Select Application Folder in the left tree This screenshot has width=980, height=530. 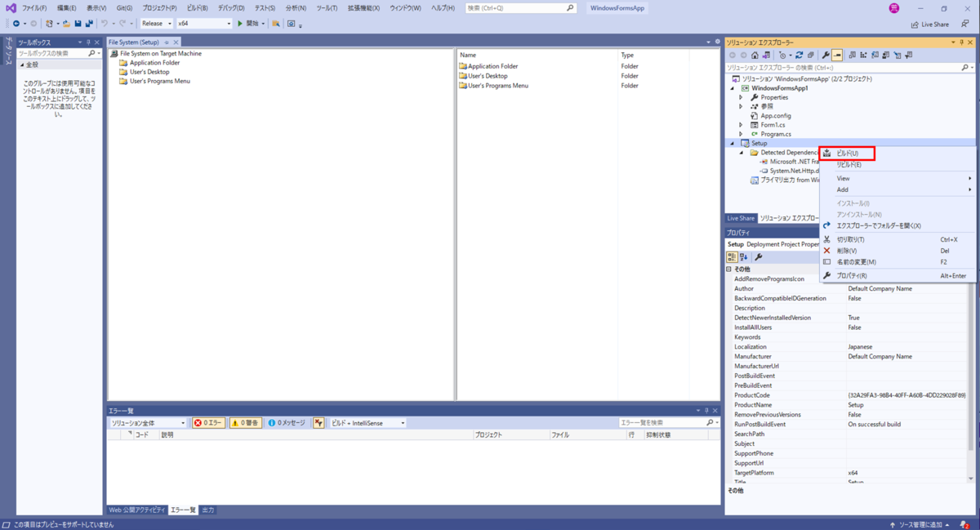click(154, 63)
